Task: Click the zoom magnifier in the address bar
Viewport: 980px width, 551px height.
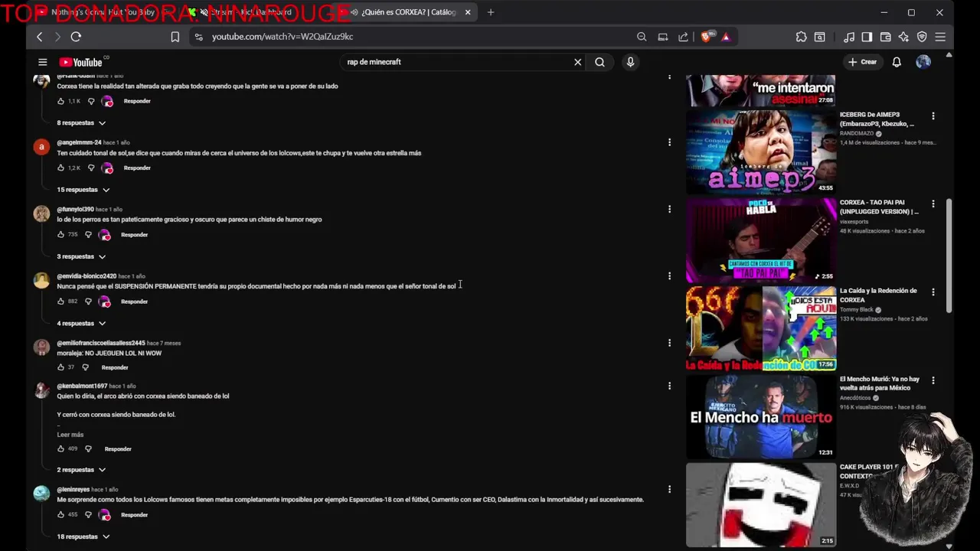Action: (642, 37)
